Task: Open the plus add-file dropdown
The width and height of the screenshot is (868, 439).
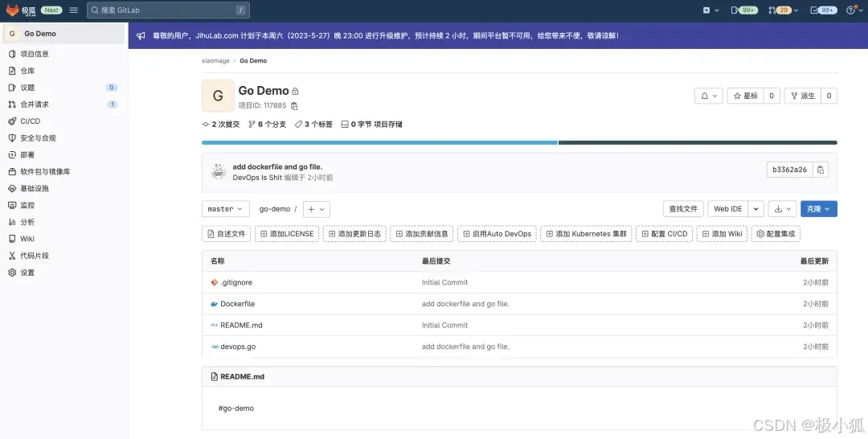Action: pos(317,209)
